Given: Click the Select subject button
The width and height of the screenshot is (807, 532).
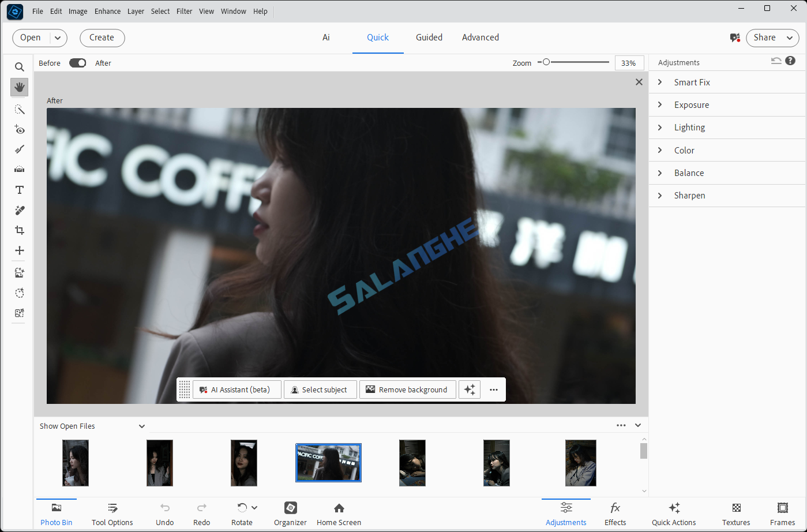Looking at the screenshot, I should point(320,389).
